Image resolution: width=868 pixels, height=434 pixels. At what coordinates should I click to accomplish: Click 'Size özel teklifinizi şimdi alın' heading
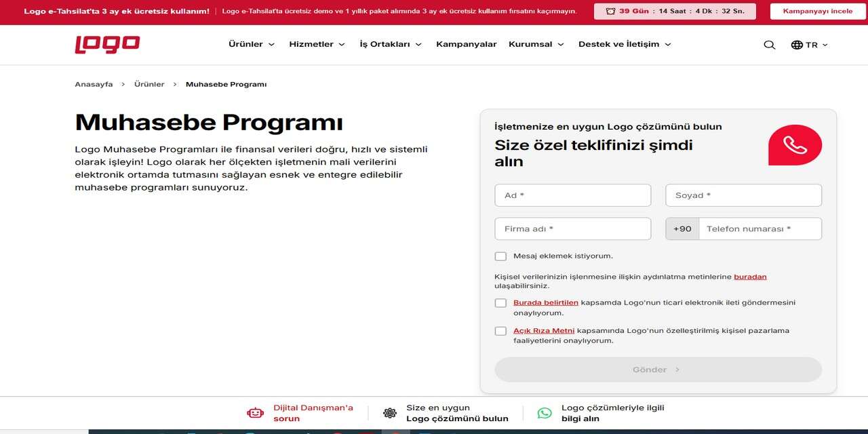[593, 153]
